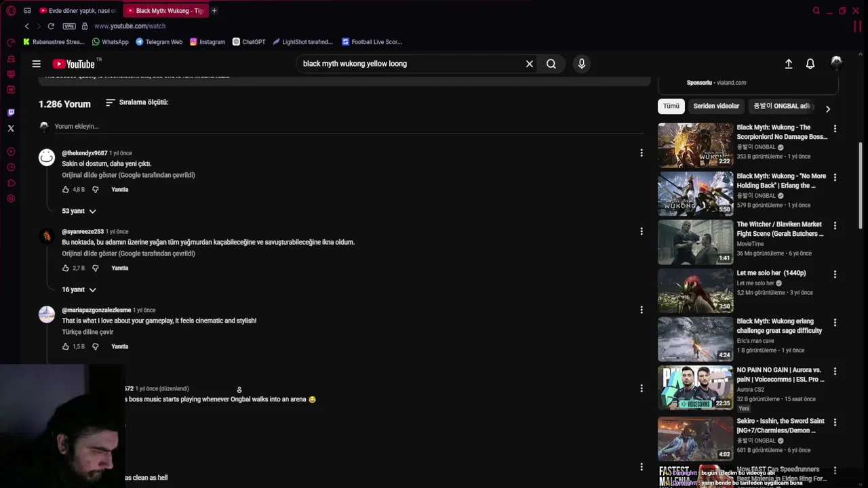
Task: Open GX Control speedometer panel in sidebar
Action: [x=11, y=43]
